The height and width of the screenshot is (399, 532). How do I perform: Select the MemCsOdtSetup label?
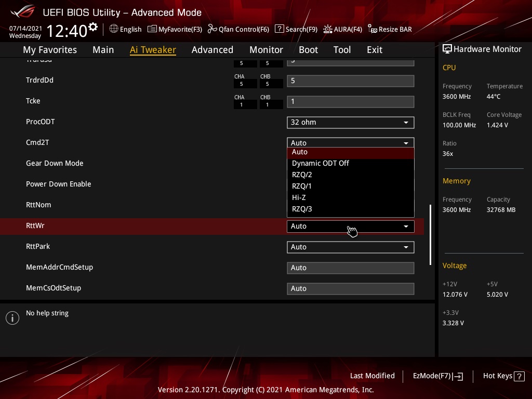point(54,288)
